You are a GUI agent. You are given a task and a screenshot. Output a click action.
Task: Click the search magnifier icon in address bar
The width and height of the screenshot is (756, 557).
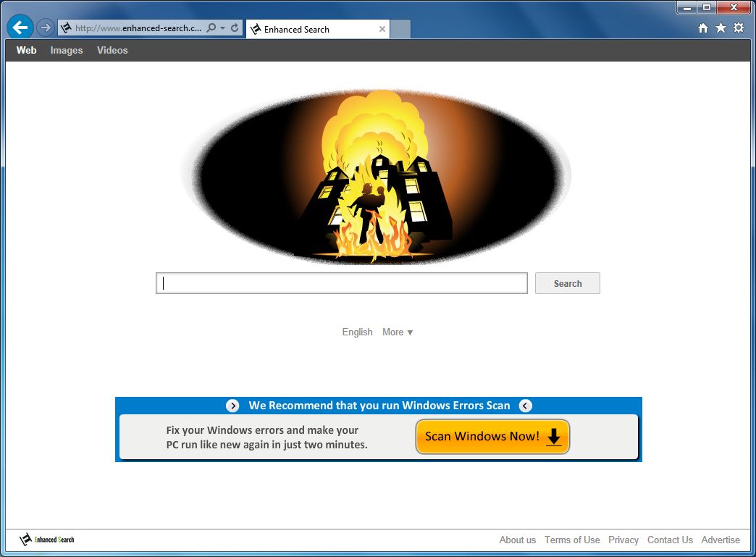click(x=211, y=28)
